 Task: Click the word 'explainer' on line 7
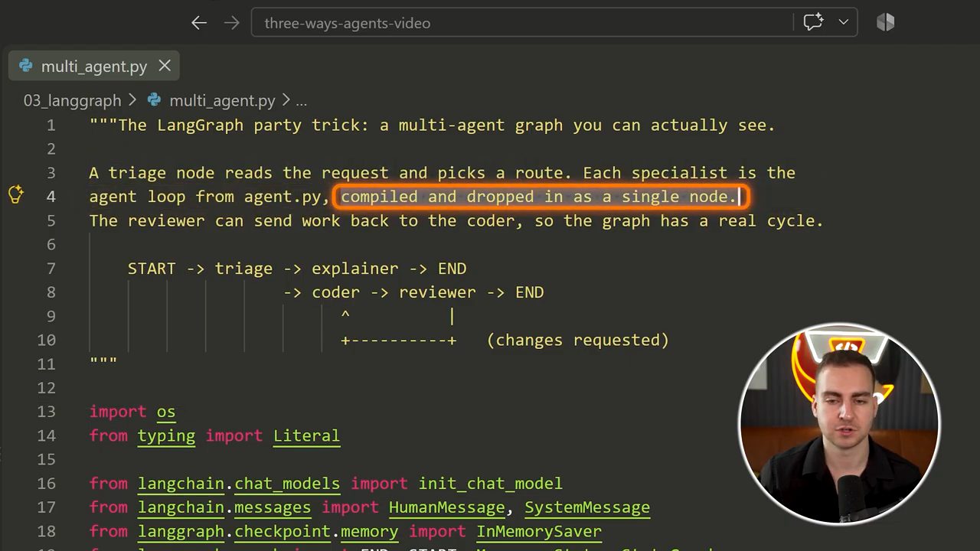tap(354, 269)
